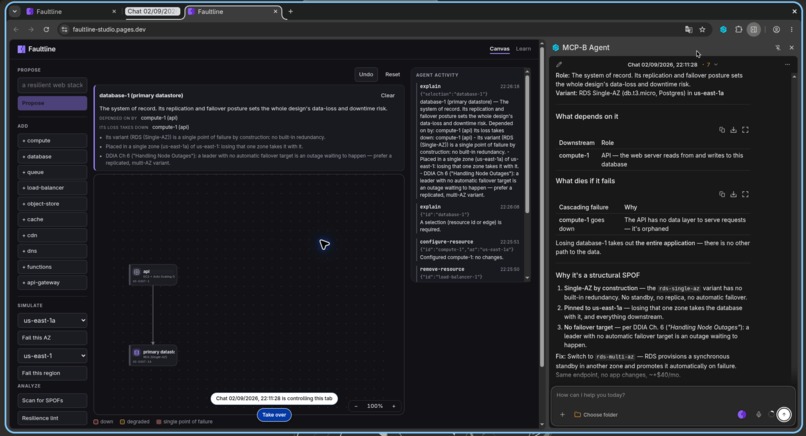
Task: Click the Reset button above canvas
Action: point(393,75)
